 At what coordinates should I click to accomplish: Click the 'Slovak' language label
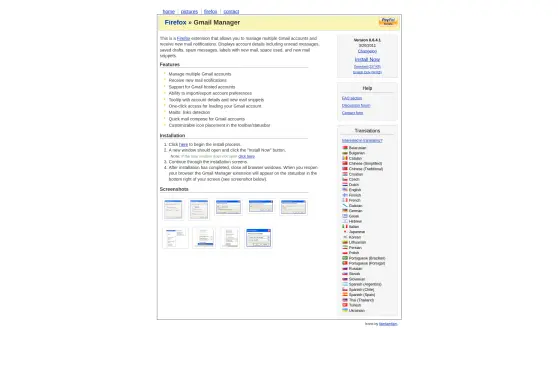(354, 274)
